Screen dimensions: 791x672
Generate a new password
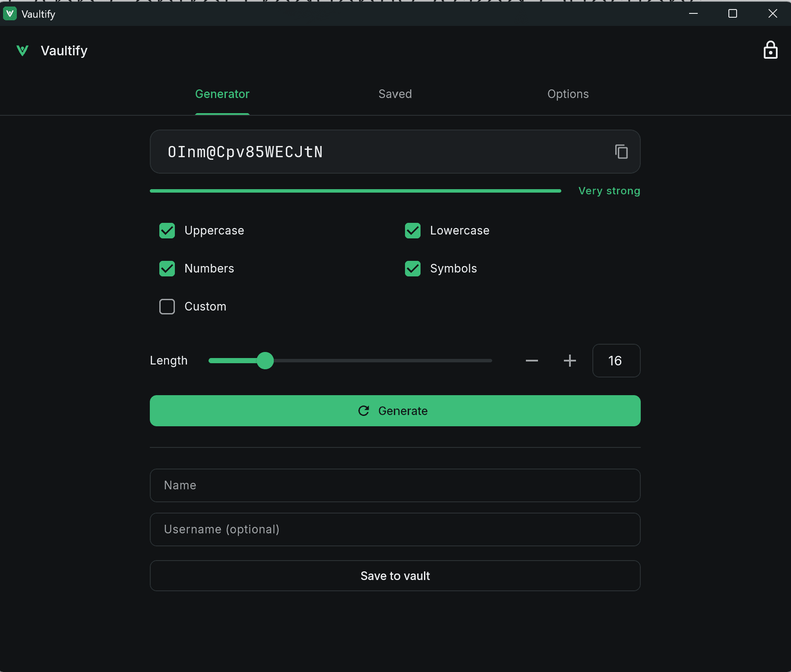point(395,411)
